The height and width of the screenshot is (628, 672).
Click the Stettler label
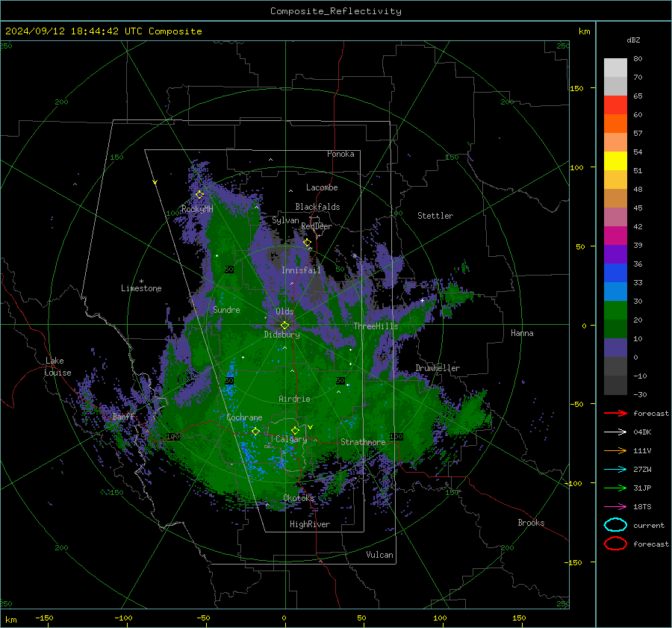[435, 216]
